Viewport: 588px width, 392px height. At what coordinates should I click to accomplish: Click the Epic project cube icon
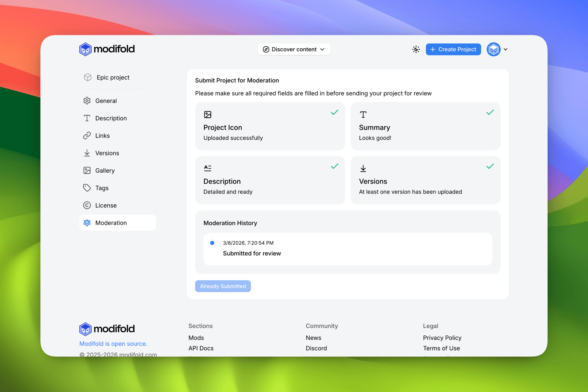[88, 77]
